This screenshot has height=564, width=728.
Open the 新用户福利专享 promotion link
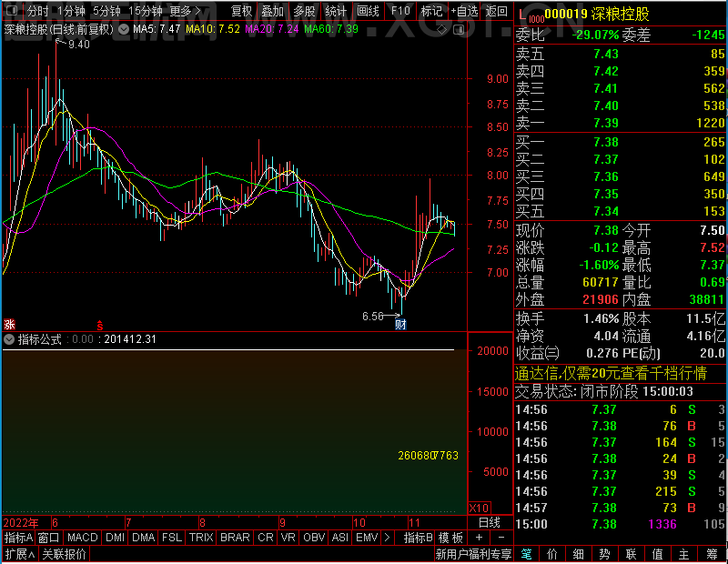(473, 554)
